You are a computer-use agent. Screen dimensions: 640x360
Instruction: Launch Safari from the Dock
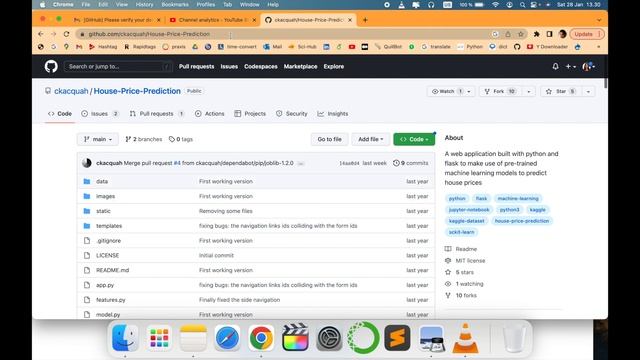227,338
